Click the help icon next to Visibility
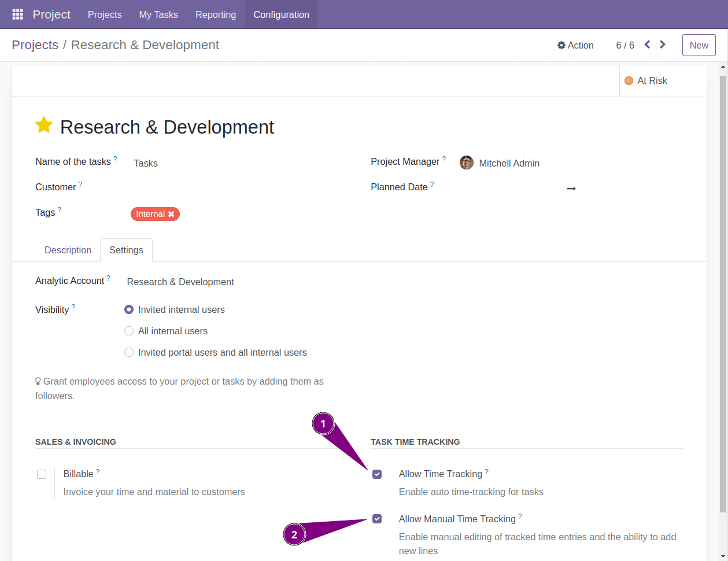Viewport: 728px width, 561px height. coord(74,305)
